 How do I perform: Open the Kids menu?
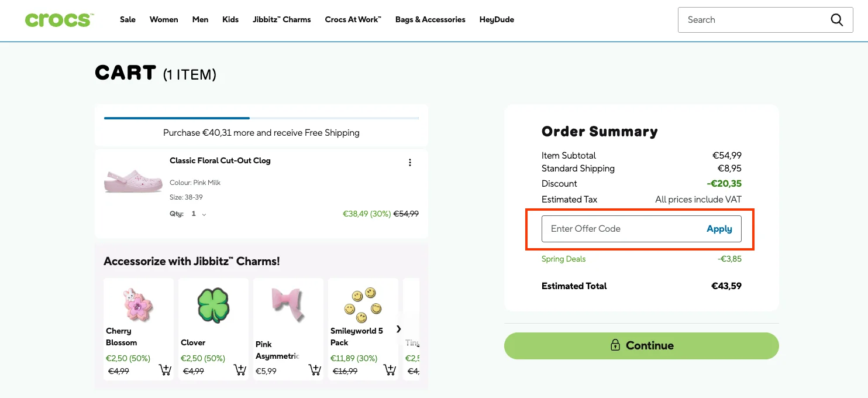230,19
